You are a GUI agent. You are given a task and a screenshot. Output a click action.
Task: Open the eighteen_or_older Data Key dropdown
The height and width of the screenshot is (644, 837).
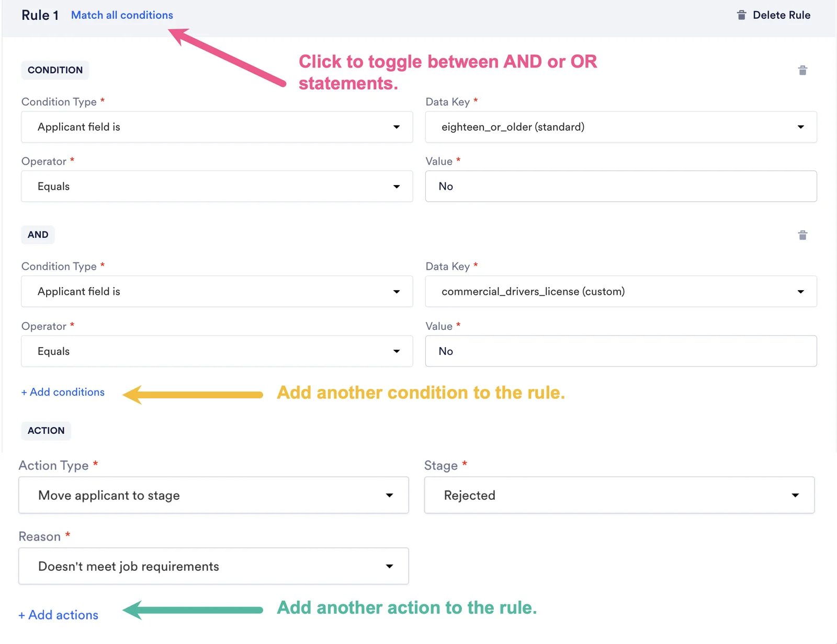621,127
